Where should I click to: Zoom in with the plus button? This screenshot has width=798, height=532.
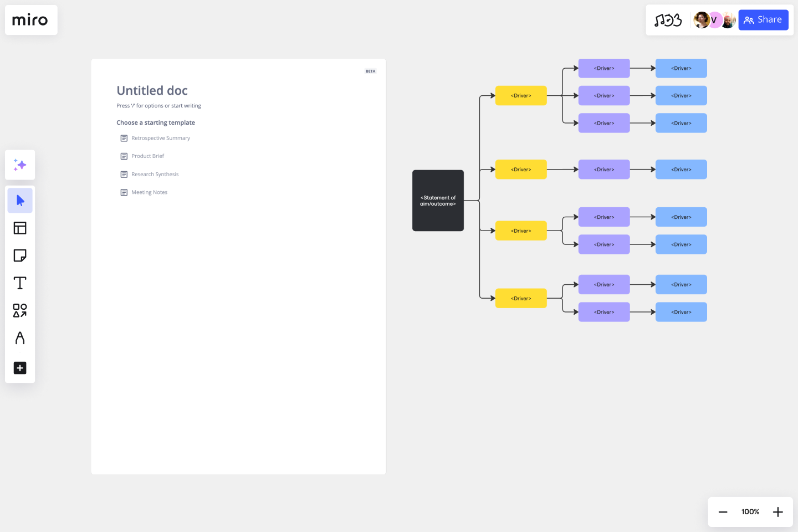[778, 512]
